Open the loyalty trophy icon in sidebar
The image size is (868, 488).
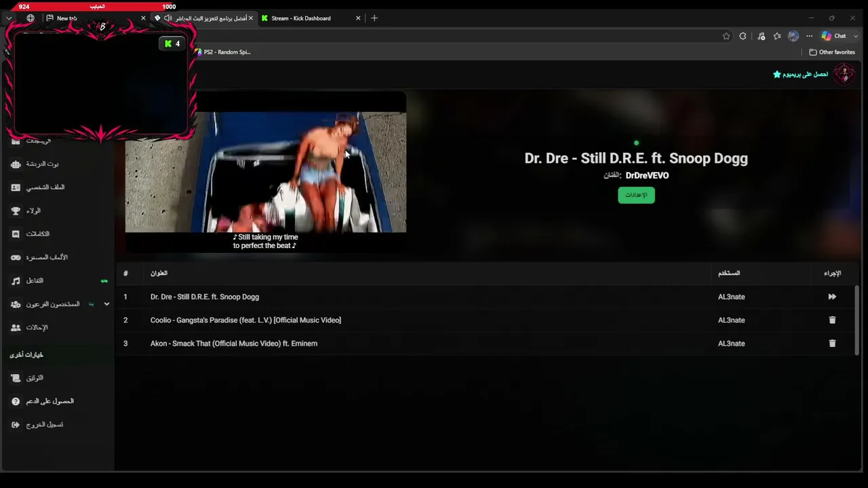coord(16,211)
